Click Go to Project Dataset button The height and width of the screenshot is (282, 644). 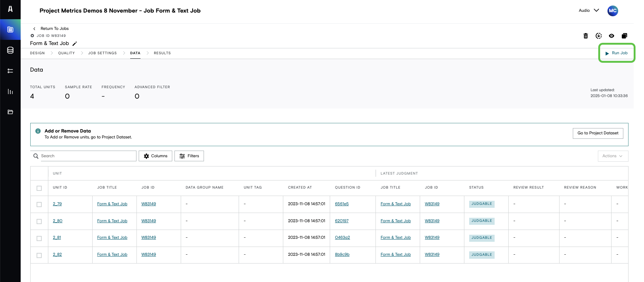tap(598, 133)
